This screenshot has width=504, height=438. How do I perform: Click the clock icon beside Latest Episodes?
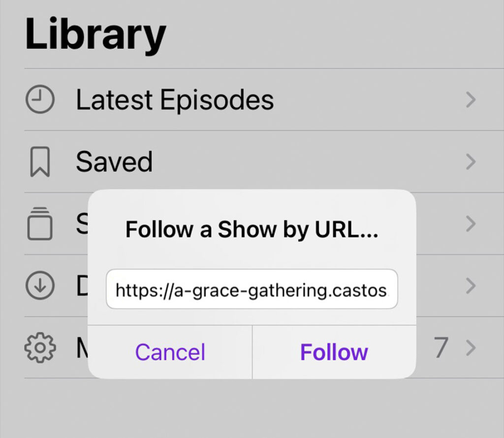point(40,100)
